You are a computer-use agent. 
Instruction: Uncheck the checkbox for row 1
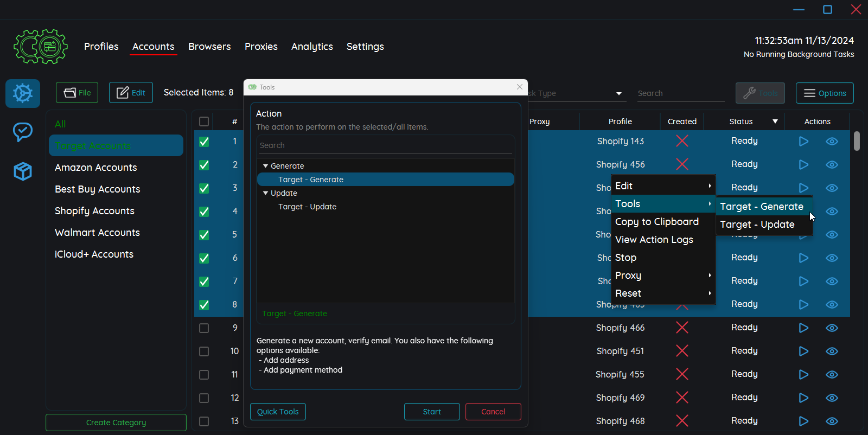pos(204,142)
